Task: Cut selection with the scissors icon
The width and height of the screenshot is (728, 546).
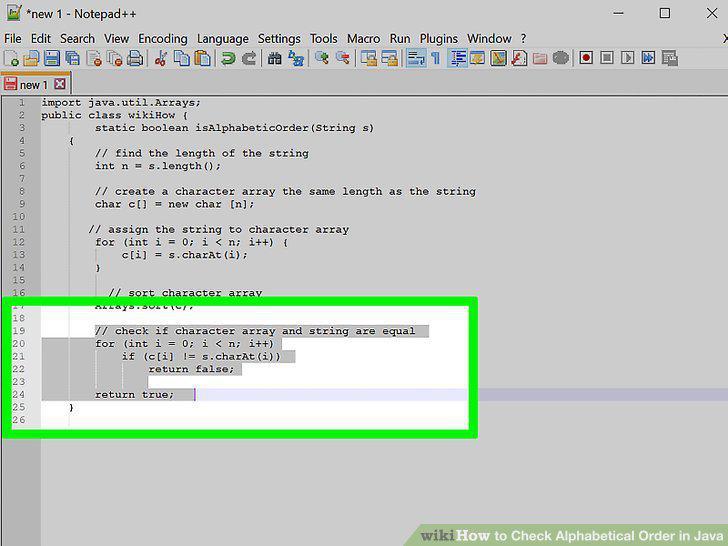Action: point(161,58)
